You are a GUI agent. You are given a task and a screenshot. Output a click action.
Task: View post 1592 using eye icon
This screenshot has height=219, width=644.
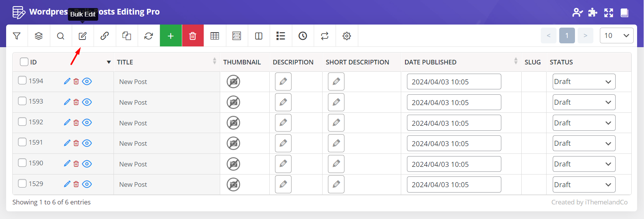pyautogui.click(x=87, y=122)
